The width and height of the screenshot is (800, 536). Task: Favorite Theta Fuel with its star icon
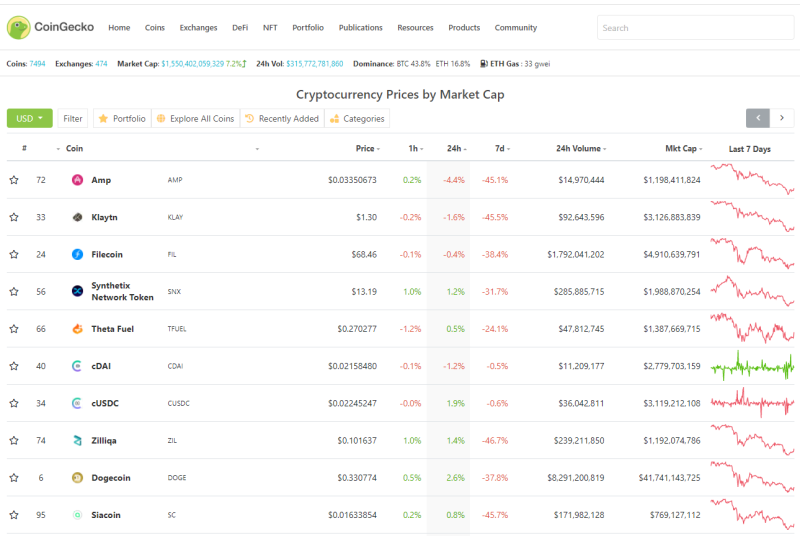pyautogui.click(x=14, y=329)
